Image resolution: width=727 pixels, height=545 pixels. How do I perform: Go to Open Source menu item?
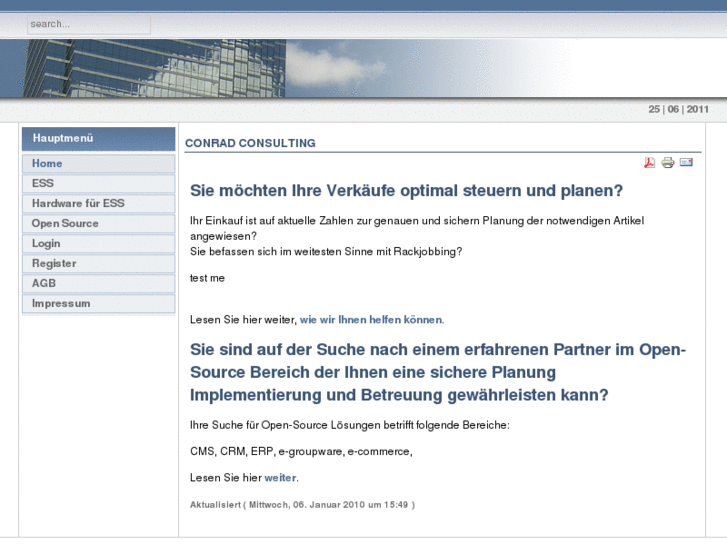pyautogui.click(x=98, y=224)
